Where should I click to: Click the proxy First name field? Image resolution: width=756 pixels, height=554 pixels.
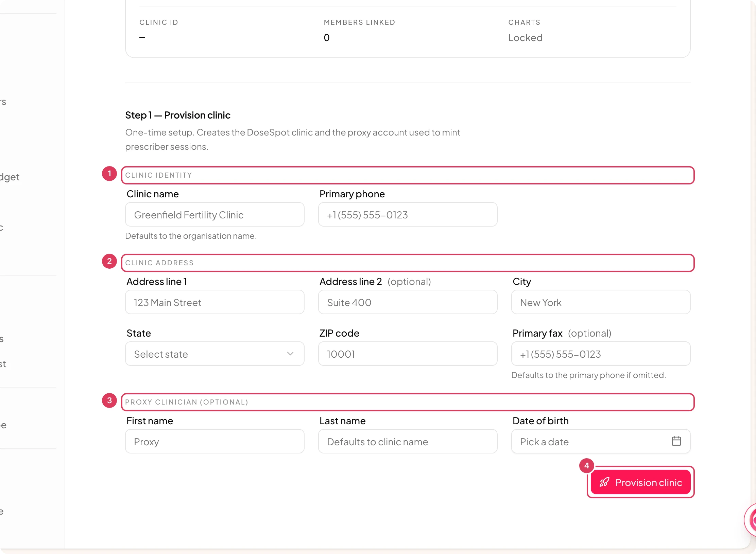tap(214, 441)
